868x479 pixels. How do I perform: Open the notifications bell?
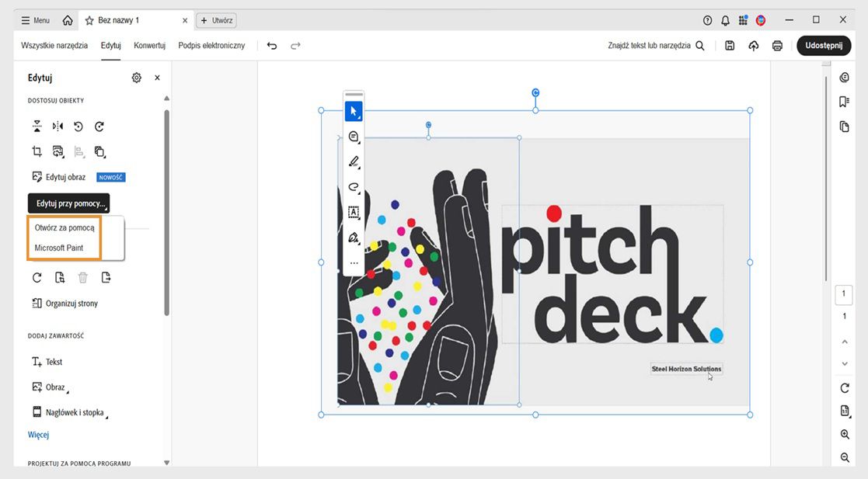pos(725,20)
